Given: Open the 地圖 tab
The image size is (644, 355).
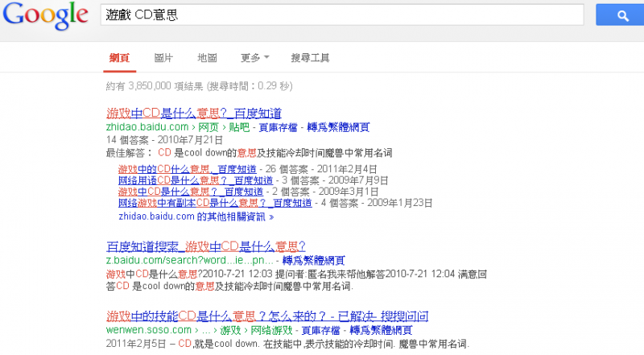Looking at the screenshot, I should (207, 58).
